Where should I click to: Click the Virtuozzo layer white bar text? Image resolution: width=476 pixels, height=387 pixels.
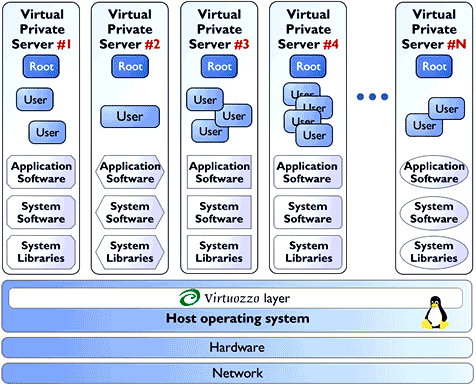[247, 298]
